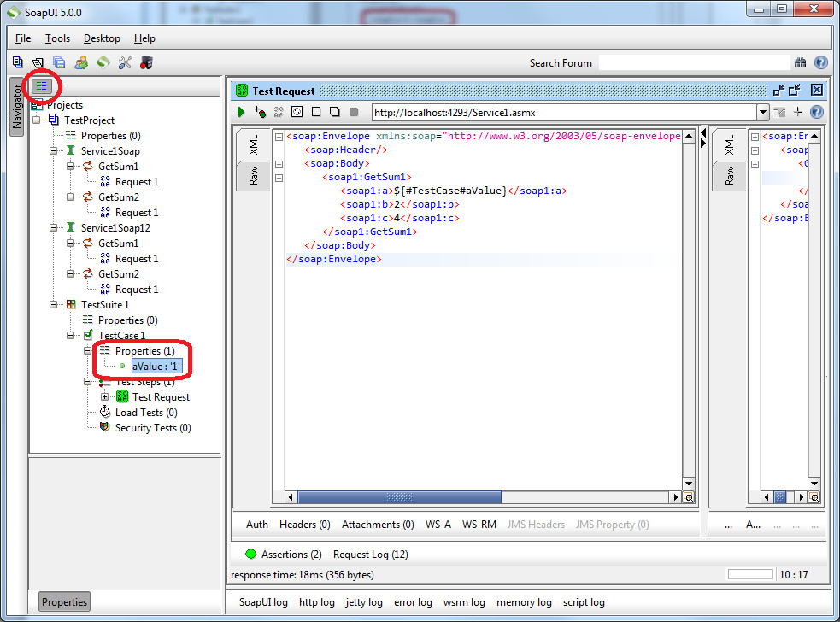The image size is (840, 622).
Task: Submit the request with green play icon
Action: point(241,112)
